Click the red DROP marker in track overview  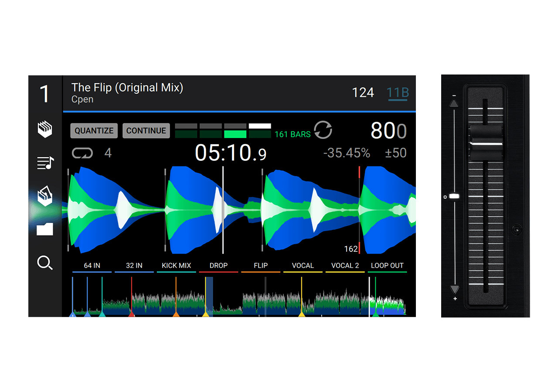131,313
